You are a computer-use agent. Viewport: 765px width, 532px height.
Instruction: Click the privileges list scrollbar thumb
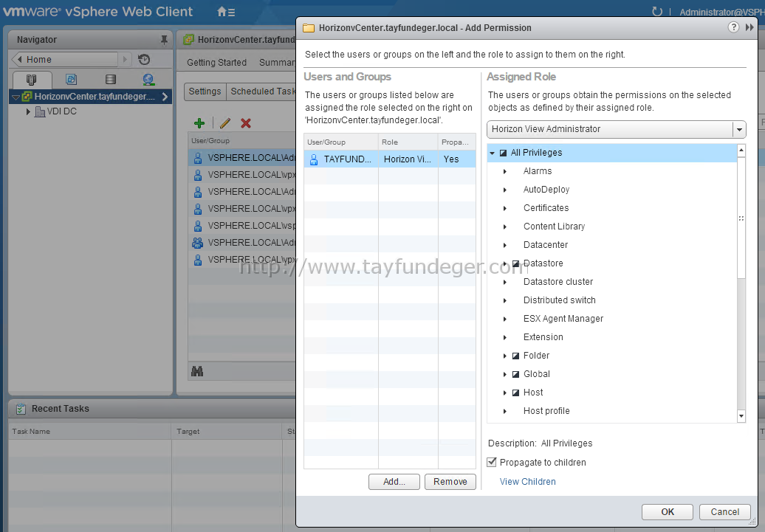click(x=741, y=218)
